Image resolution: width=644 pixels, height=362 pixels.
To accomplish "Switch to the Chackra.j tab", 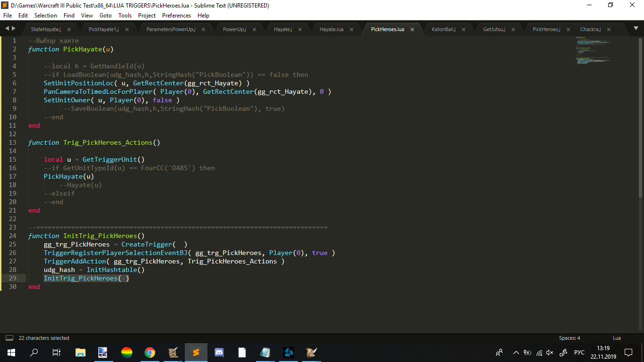I will click(x=590, y=29).
